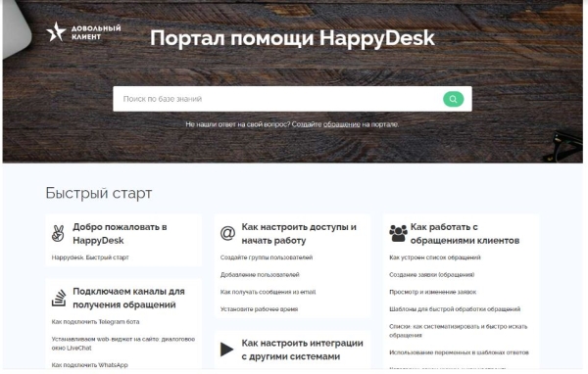The image size is (588, 374).
Task: Open the Установите рабочее время article
Action: coord(259,309)
